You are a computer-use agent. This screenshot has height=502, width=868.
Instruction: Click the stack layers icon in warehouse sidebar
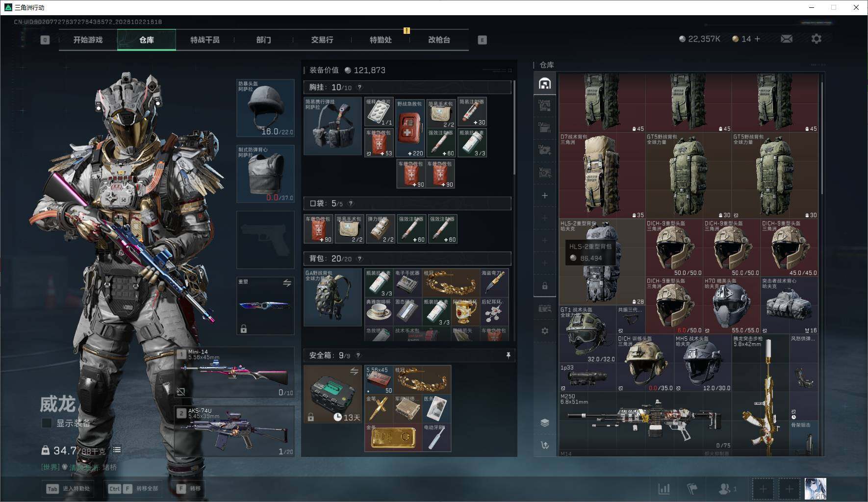point(545,423)
